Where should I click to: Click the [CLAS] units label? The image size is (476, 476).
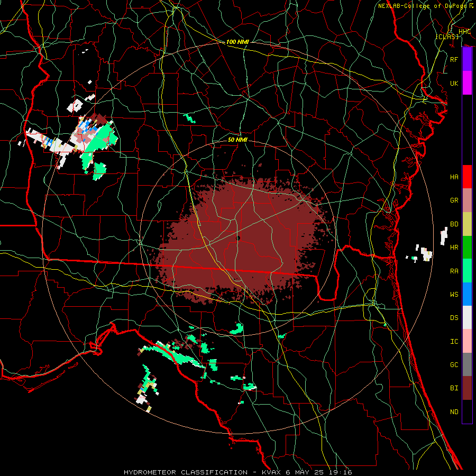pyautogui.click(x=447, y=36)
